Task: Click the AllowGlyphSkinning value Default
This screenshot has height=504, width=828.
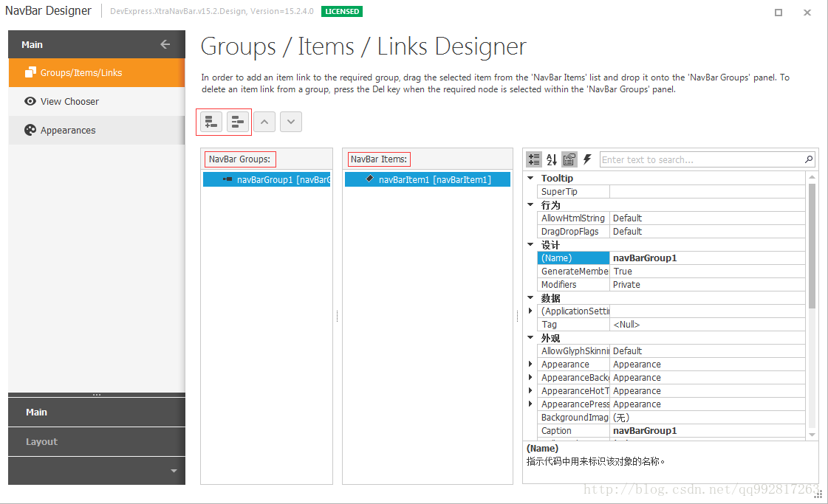Action: point(708,351)
